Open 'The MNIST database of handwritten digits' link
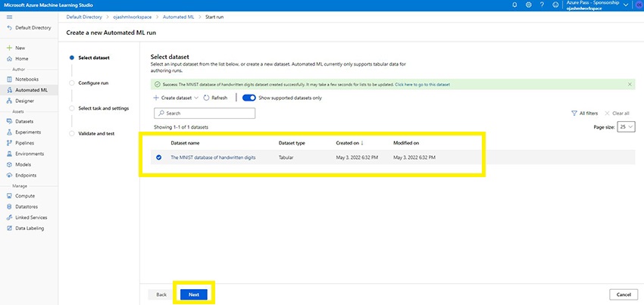Viewport: 644px width, 305px height. click(x=213, y=157)
